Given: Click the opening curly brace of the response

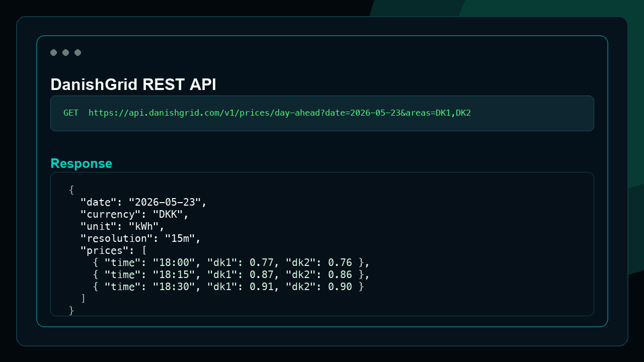Looking at the screenshot, I should 71,190.
